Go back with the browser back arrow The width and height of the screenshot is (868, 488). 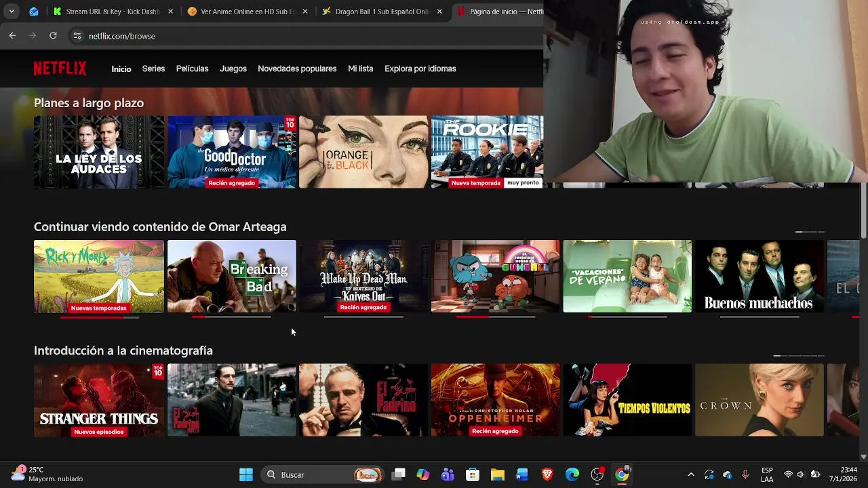[12, 36]
